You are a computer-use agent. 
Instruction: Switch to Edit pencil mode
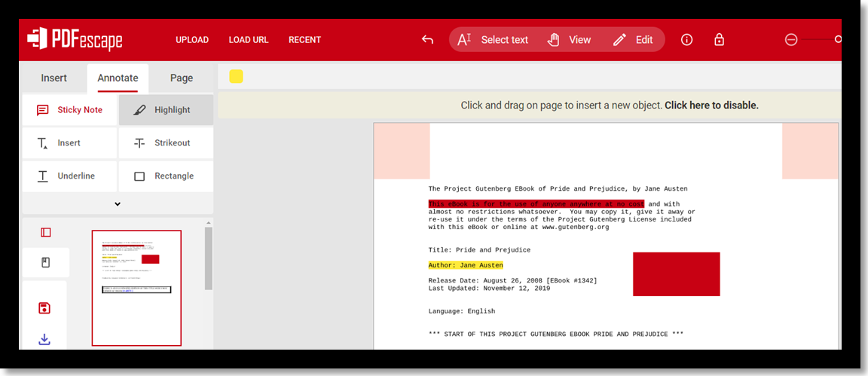(x=633, y=40)
